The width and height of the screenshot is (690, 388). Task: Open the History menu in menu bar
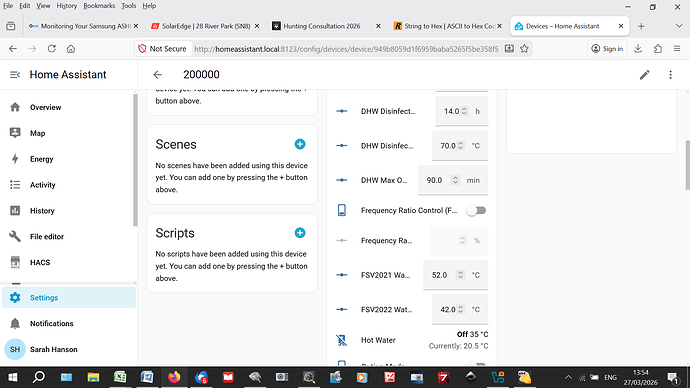pos(66,6)
